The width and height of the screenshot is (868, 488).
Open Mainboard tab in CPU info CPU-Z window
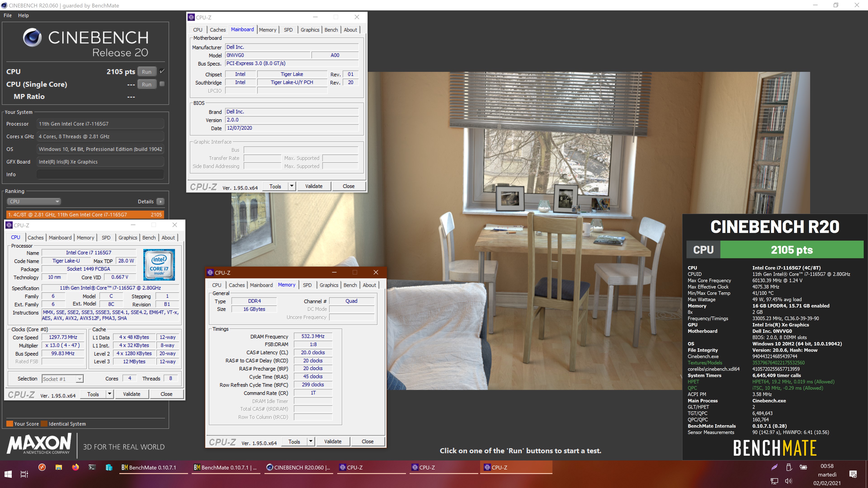[x=60, y=238]
